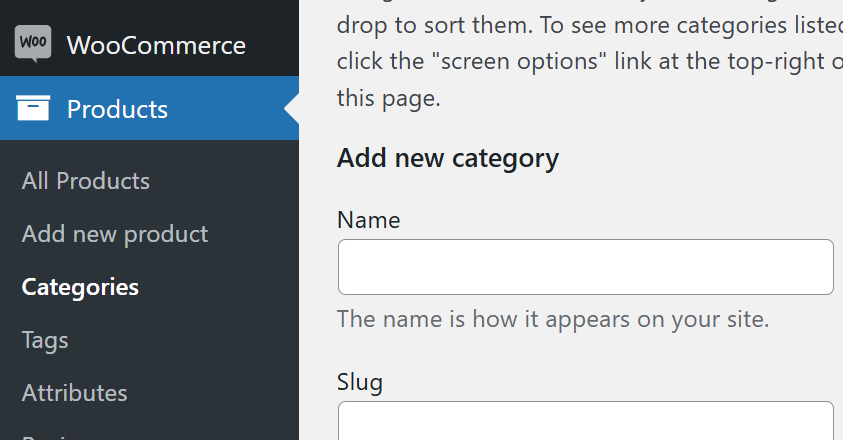Click the "drop to sort them" text

[x=420, y=22]
